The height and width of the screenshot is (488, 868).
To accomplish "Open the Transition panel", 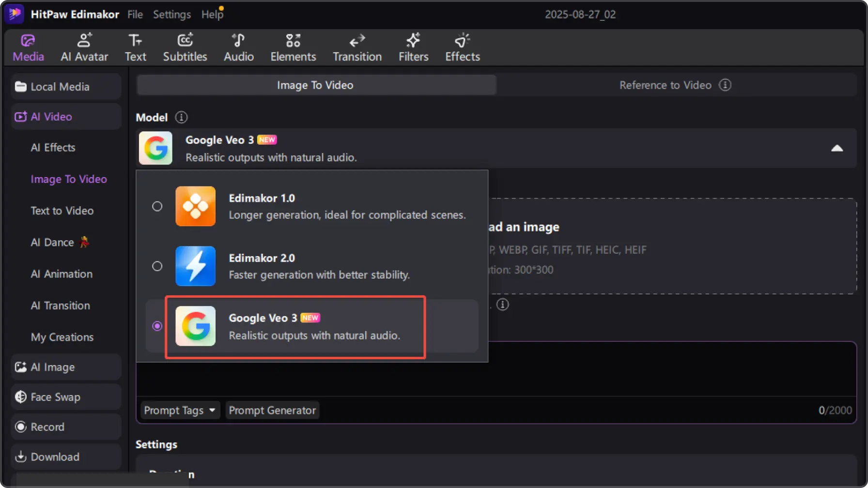I will click(x=357, y=47).
